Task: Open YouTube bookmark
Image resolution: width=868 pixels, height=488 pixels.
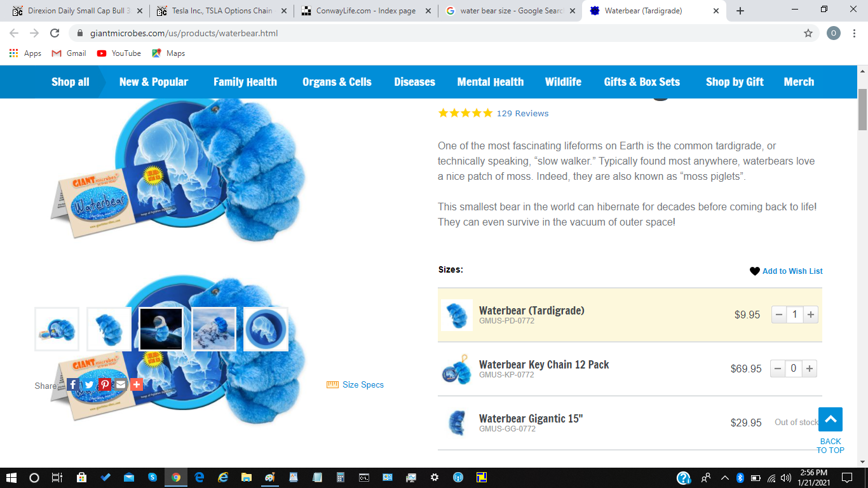Action: point(119,53)
